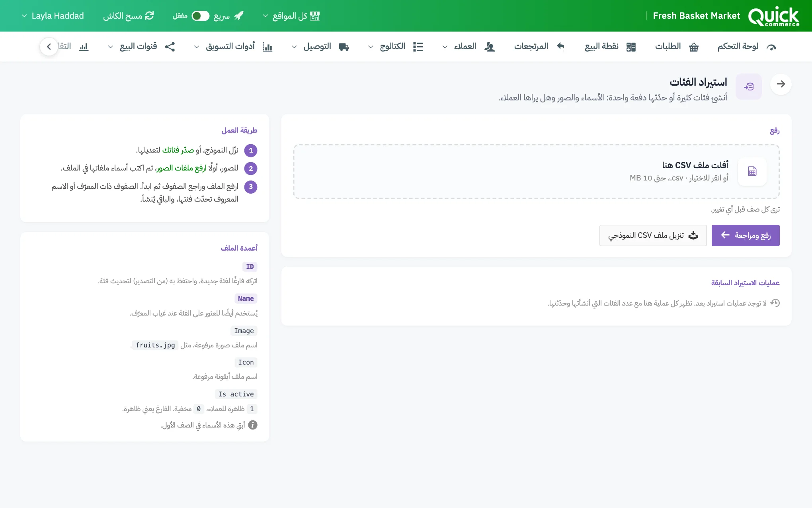Click تنزيل ملف CSV النموذجي button
The width and height of the screenshot is (812, 508).
[653, 235]
